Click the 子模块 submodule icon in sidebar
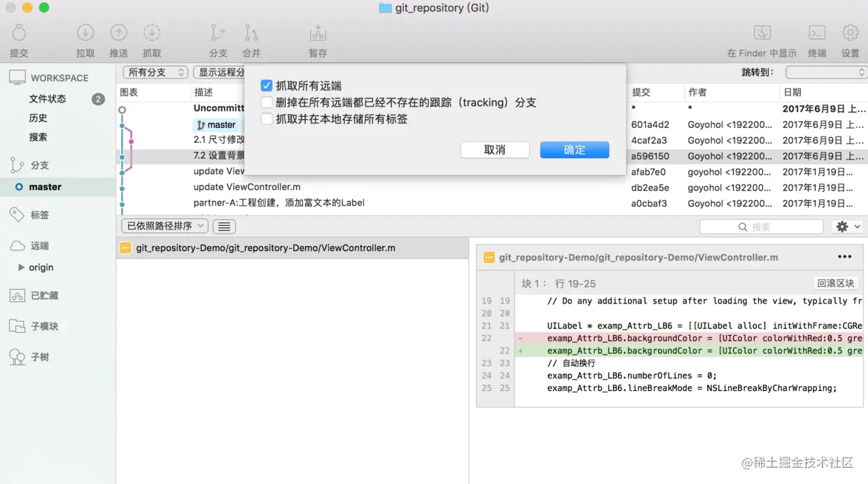The height and width of the screenshot is (484, 868). [x=17, y=326]
